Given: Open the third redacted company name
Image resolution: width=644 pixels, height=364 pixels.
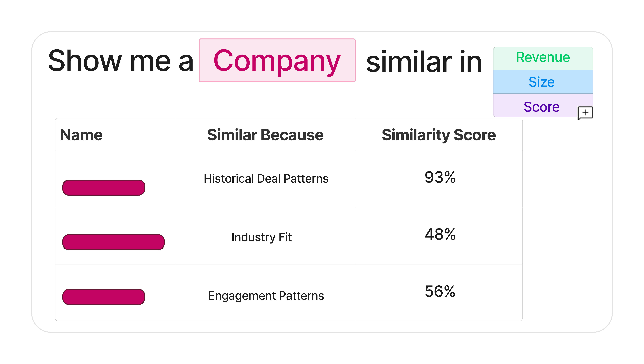Looking at the screenshot, I should coord(104,297).
